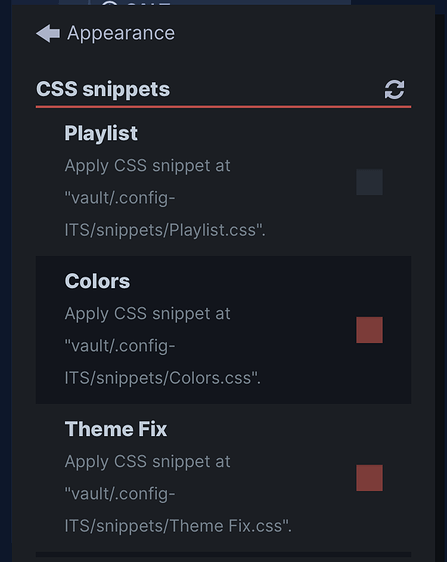447x562 pixels.
Task: Click "vault/.config-" text in Playlist description
Action: pyautogui.click(x=120, y=198)
